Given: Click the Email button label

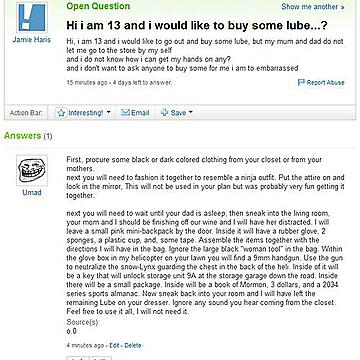Looking at the screenshot, I should click(x=140, y=113).
